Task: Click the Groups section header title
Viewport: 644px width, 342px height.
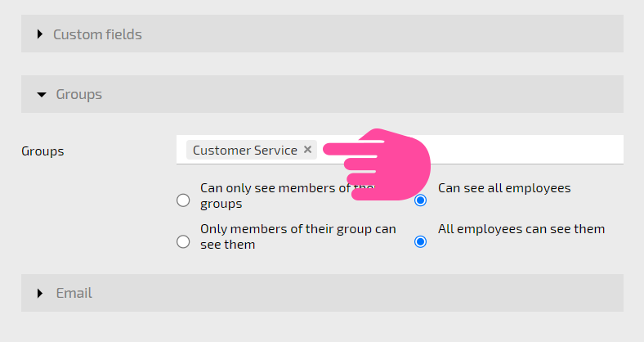Action: tap(78, 94)
